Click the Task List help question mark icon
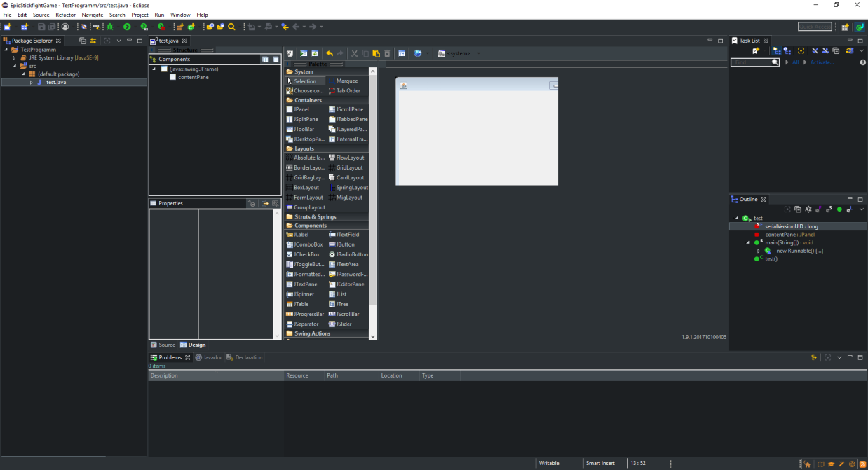This screenshot has height=470, width=868. point(863,62)
